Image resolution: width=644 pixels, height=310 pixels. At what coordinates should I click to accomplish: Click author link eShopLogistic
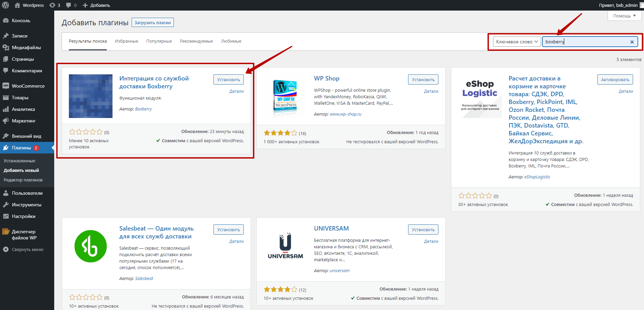click(537, 177)
